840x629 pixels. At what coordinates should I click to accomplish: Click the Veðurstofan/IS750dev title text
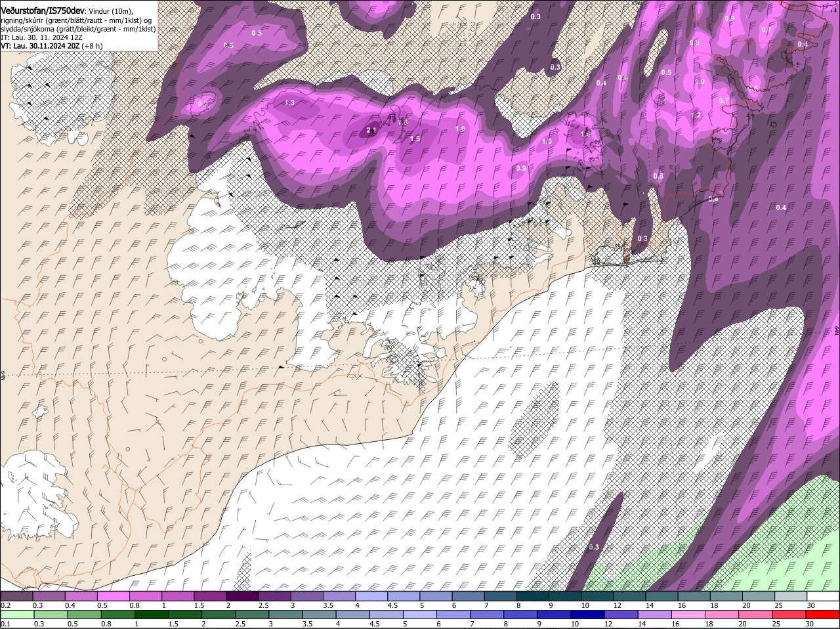pos(43,11)
